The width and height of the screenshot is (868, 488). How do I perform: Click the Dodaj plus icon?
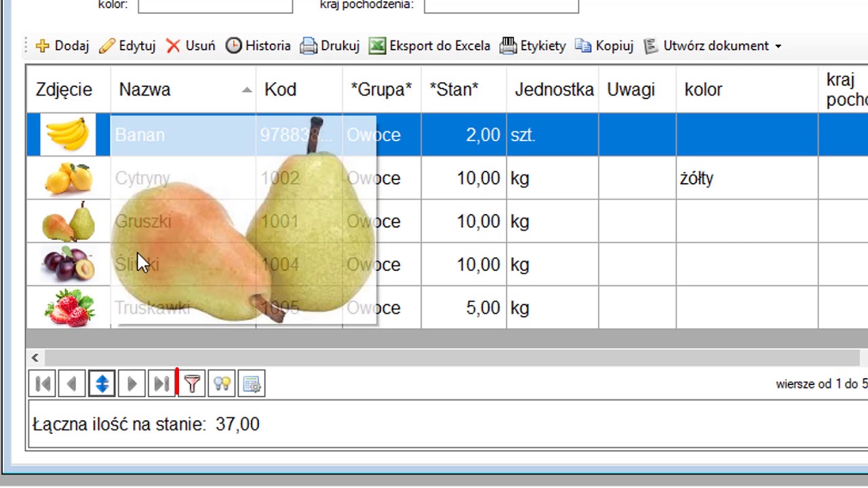43,46
